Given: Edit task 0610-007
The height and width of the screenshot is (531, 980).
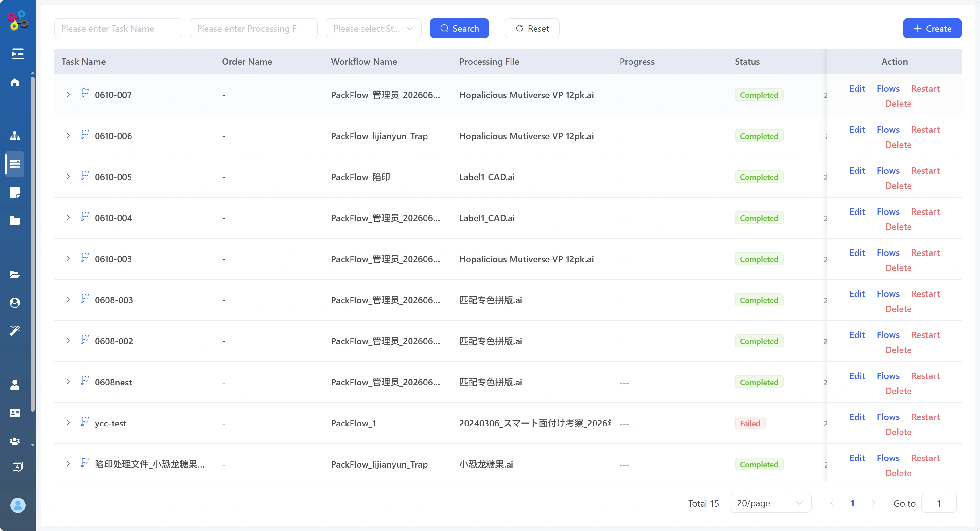Looking at the screenshot, I should coord(857,88).
